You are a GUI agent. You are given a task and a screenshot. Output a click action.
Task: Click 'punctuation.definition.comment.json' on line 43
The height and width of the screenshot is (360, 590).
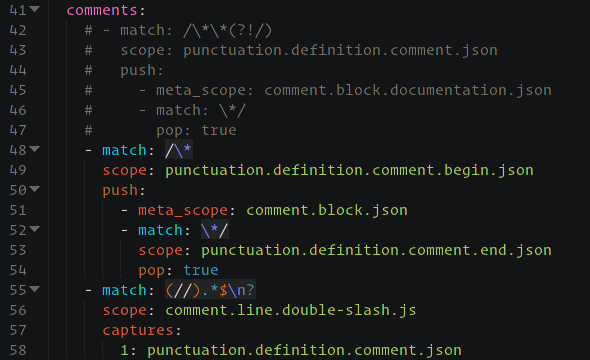(340, 50)
